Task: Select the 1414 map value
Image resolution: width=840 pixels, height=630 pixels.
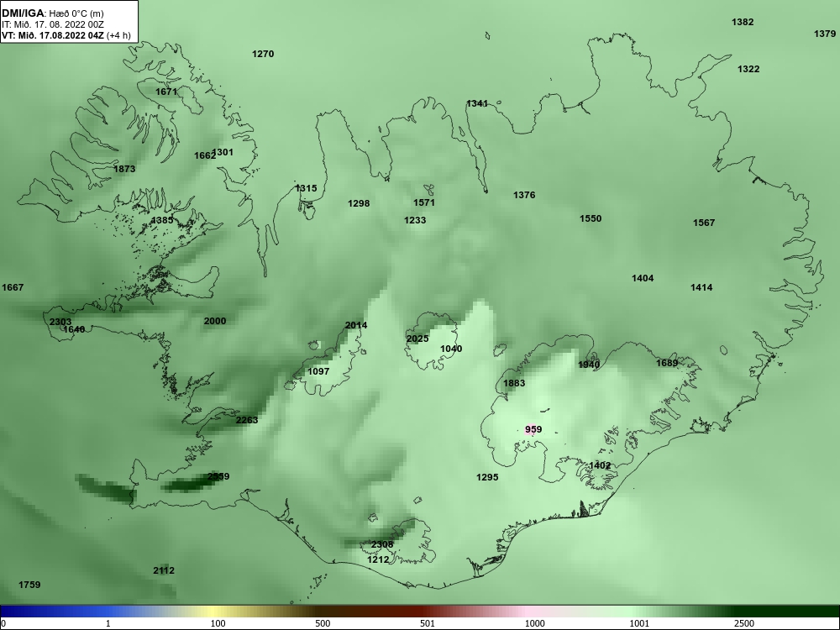Action: click(x=701, y=287)
